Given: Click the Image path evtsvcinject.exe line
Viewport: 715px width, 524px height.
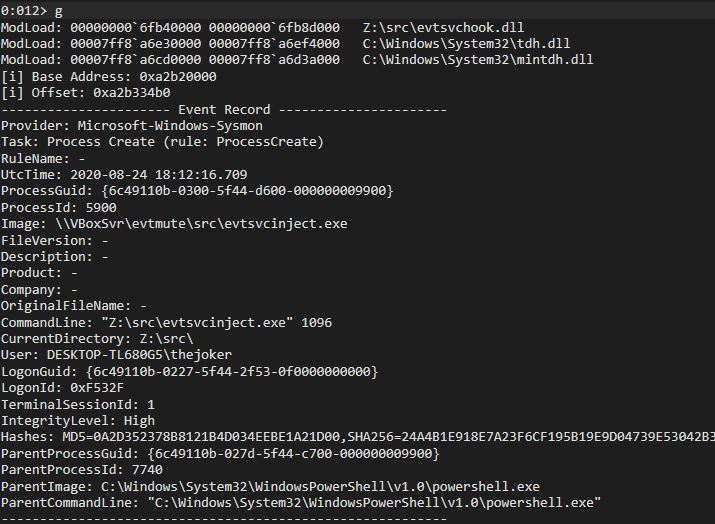Looking at the screenshot, I should click(x=174, y=223).
